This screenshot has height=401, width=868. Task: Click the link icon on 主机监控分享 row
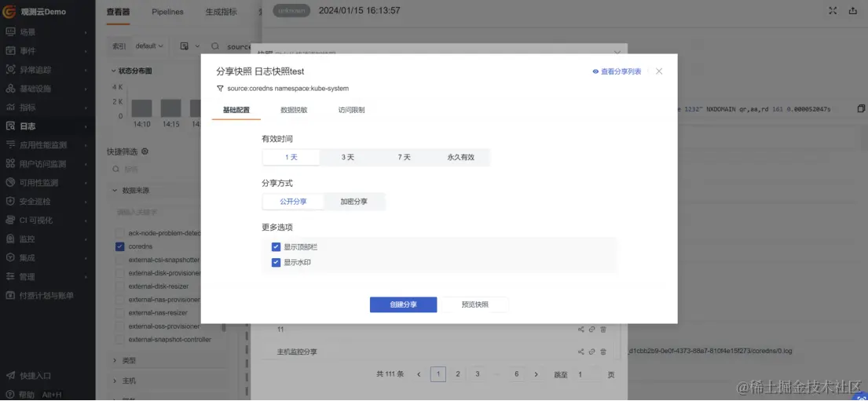pyautogui.click(x=591, y=352)
